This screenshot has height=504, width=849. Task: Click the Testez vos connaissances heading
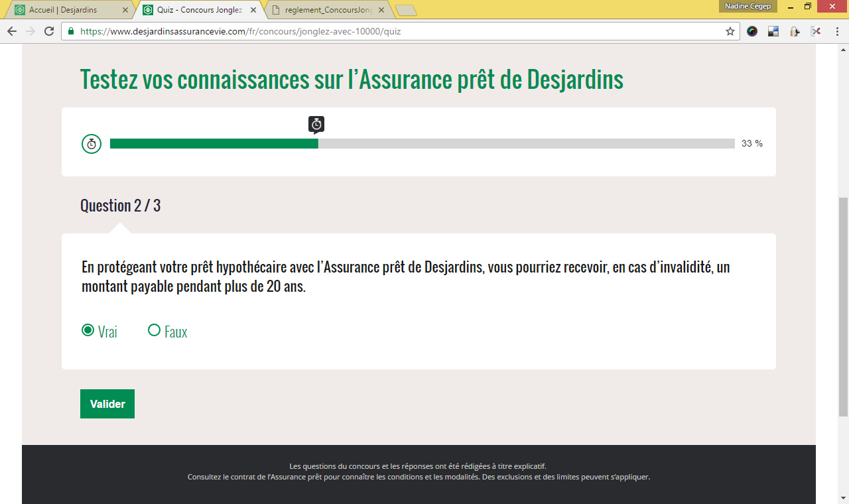tap(352, 80)
